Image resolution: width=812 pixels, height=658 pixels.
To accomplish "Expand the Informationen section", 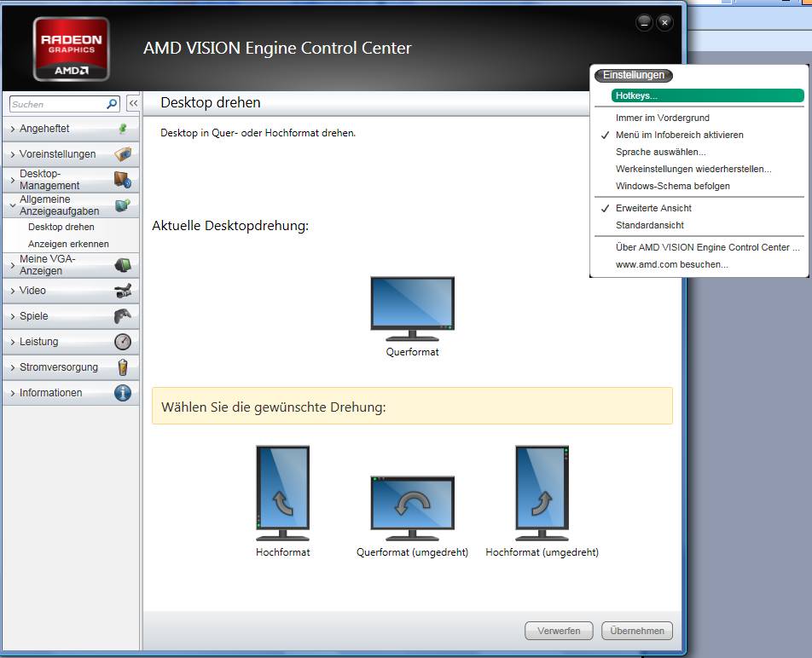I will tap(71, 393).
